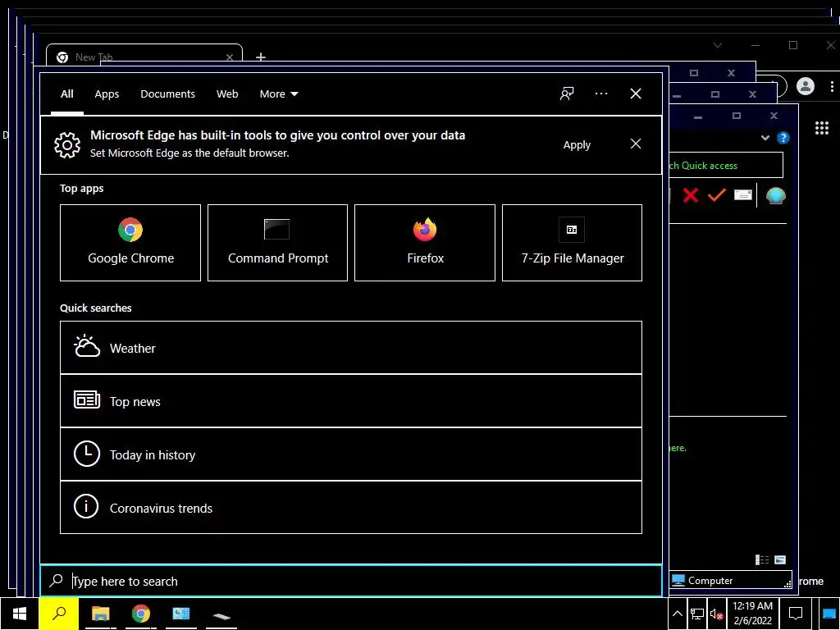Open 7-Zip File Manager tile
This screenshot has width=840, height=630.
click(572, 243)
